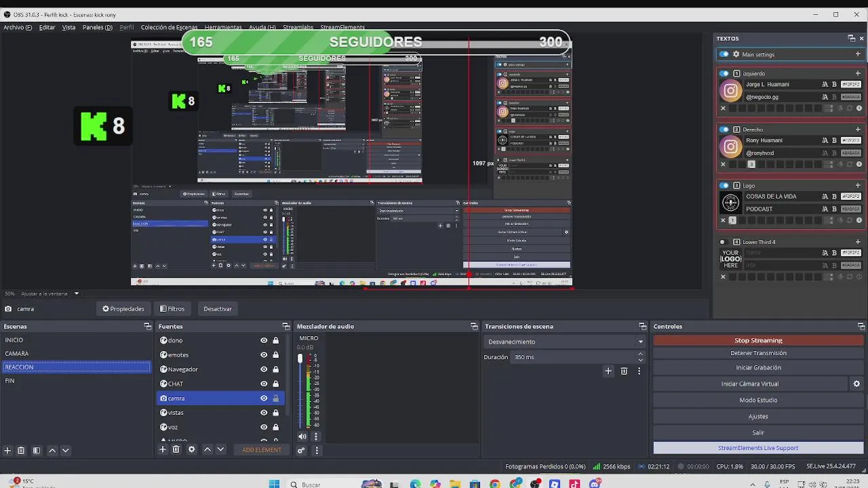This screenshot has height=488, width=868.
Task: Undock the Mezclador de audio panel
Action: (x=474, y=326)
